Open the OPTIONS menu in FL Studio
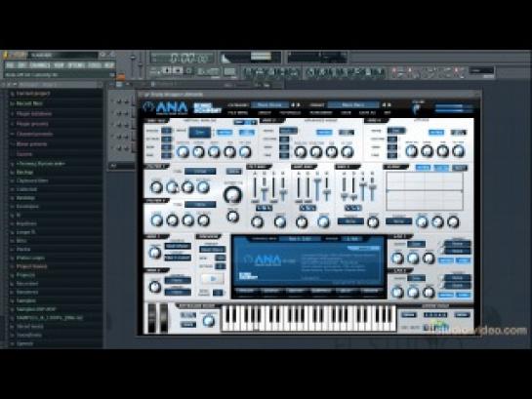The width and height of the screenshot is (532, 399). 76,64
